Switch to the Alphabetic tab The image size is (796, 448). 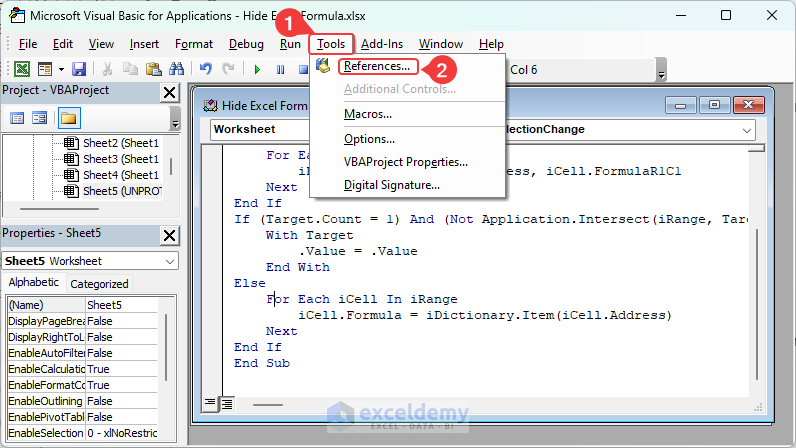tap(34, 282)
